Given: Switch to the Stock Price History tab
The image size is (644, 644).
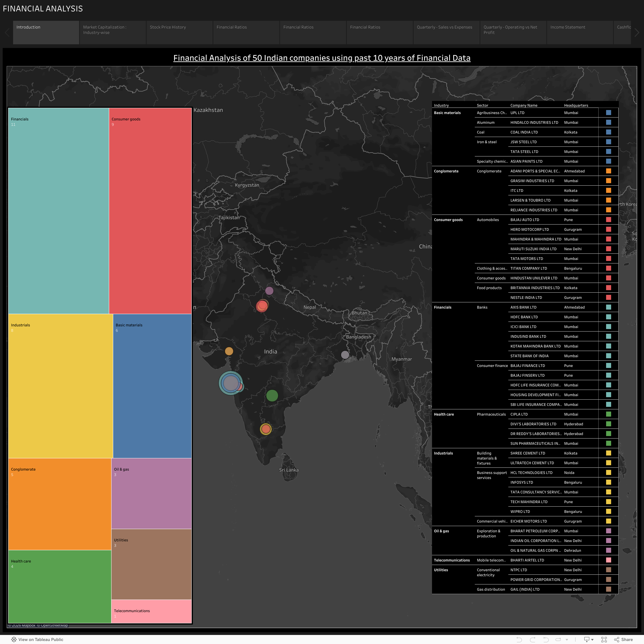Looking at the screenshot, I should (179, 32).
